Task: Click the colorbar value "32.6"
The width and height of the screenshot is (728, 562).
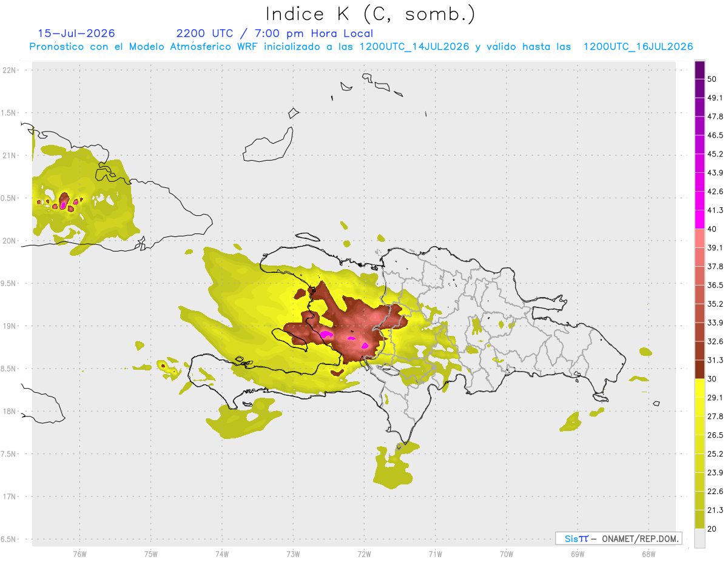Action: click(x=715, y=341)
